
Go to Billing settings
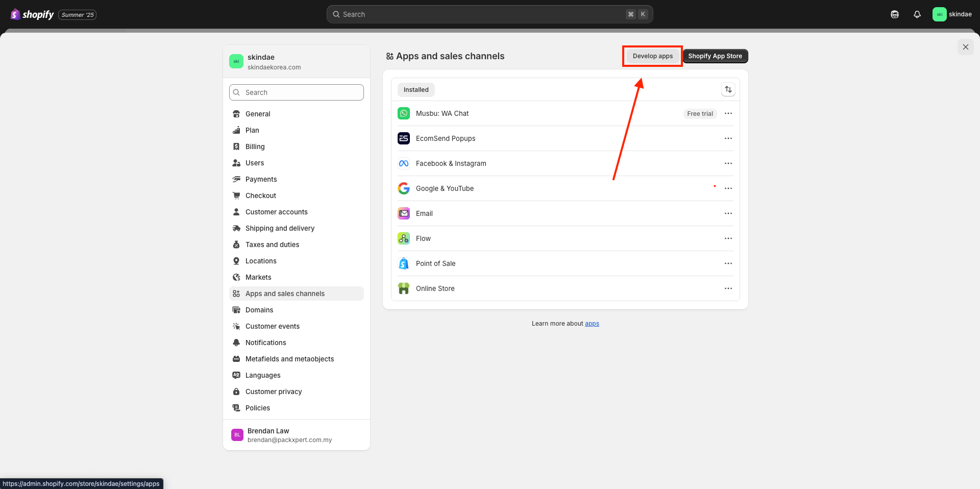click(297, 146)
